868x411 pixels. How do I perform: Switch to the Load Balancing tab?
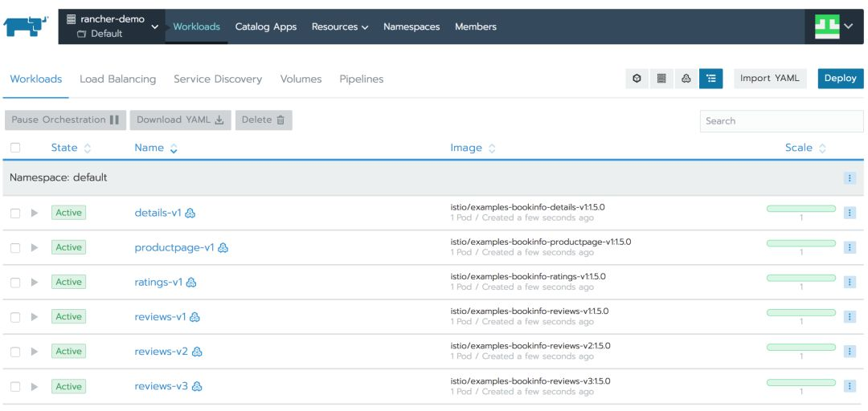[x=118, y=79]
